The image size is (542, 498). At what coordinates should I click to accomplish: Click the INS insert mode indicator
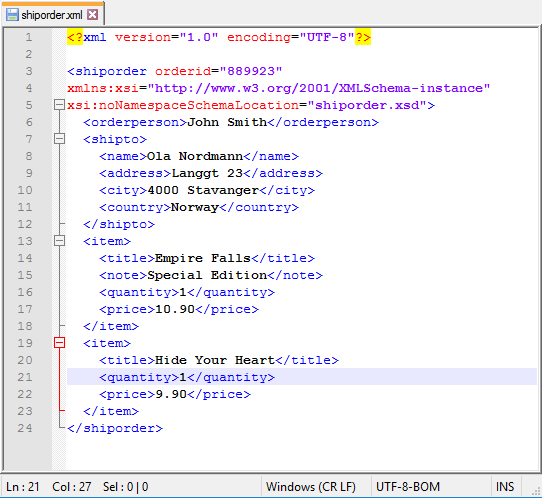pos(505,487)
